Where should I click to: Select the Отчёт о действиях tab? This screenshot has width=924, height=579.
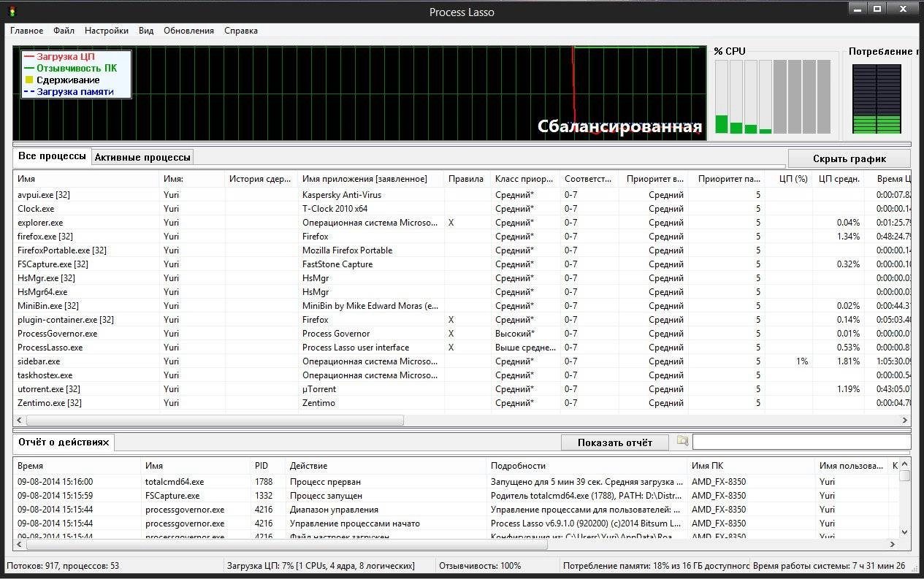pos(64,442)
